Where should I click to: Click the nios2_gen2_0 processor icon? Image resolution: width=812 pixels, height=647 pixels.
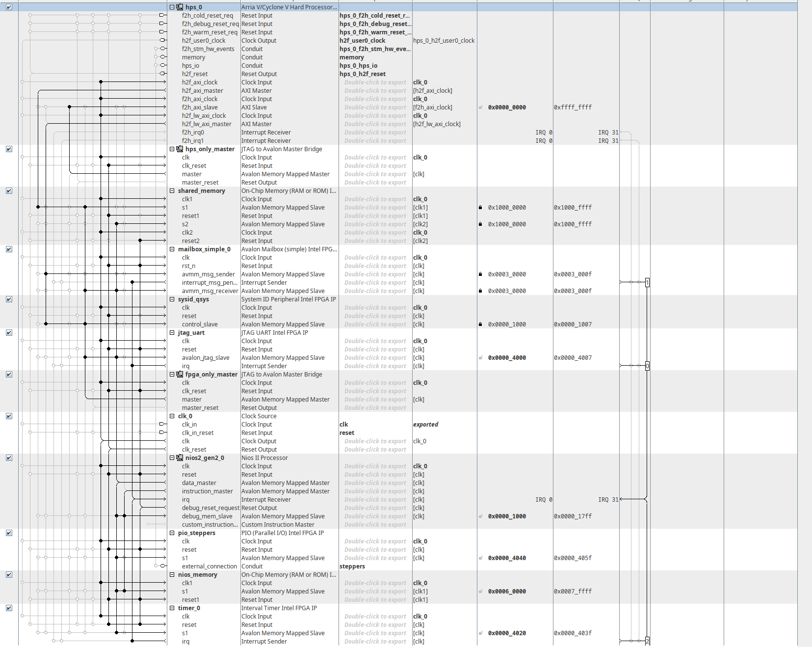(180, 458)
